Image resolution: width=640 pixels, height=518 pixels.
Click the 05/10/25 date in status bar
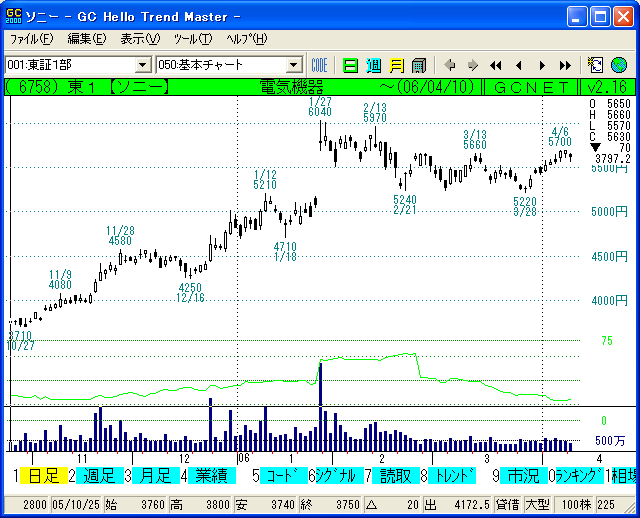[x=76, y=505]
